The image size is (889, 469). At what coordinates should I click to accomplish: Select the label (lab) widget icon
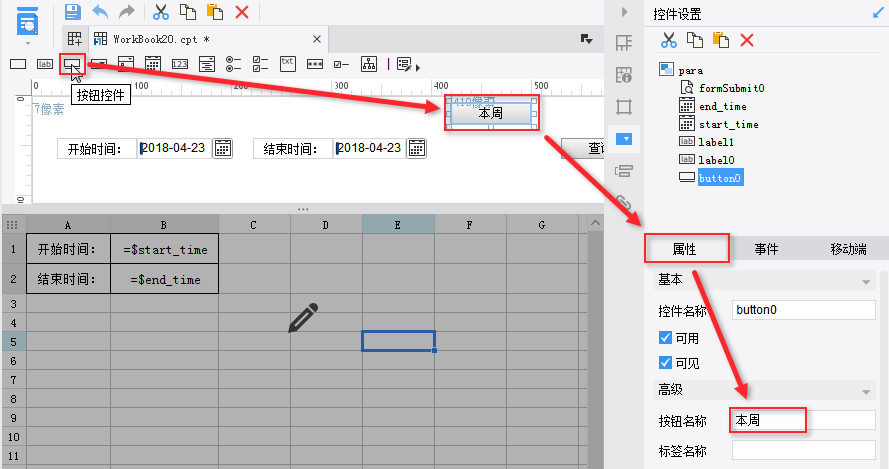tap(45, 64)
